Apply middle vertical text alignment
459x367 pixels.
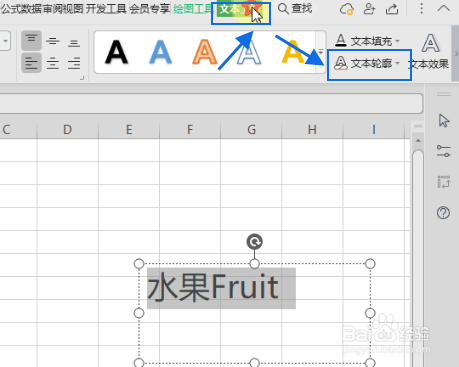tap(53, 41)
